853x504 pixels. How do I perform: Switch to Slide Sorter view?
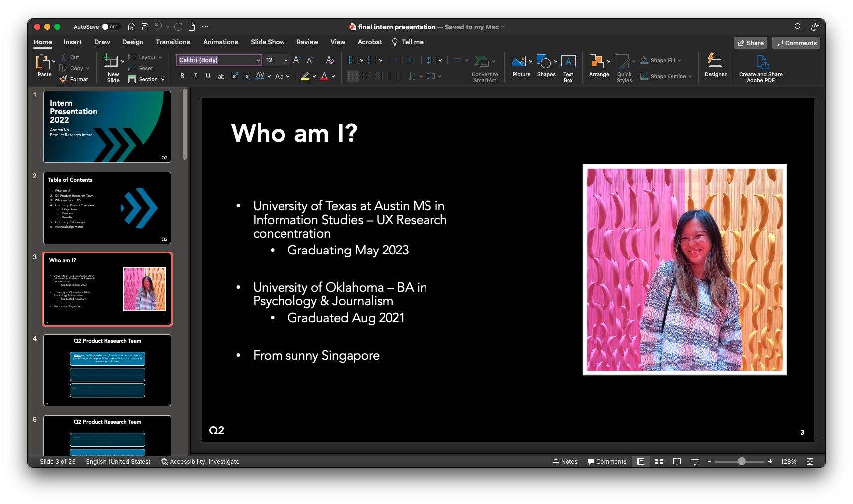659,462
